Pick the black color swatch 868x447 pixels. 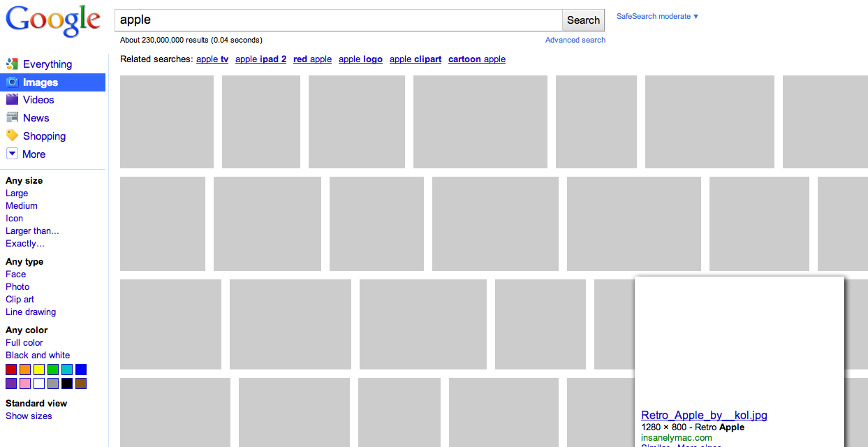point(67,383)
